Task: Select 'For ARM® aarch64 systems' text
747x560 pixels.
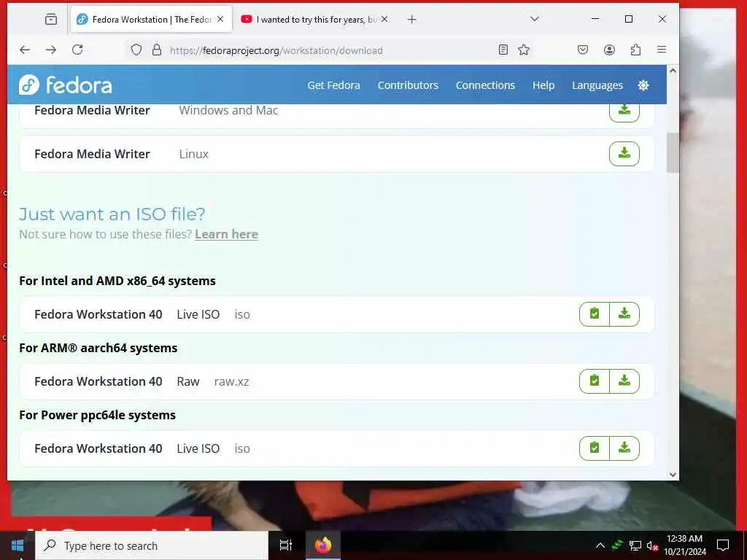Action: tap(98, 348)
